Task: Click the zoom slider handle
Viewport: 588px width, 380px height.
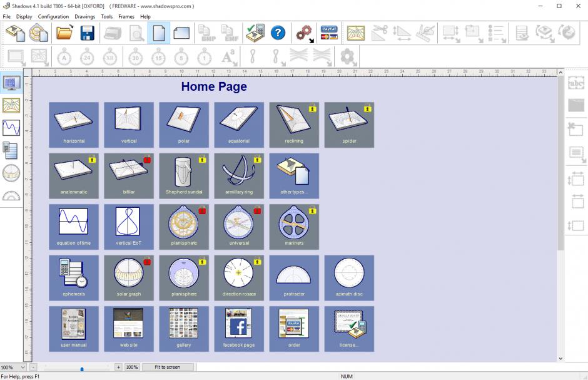Action: tap(82, 368)
